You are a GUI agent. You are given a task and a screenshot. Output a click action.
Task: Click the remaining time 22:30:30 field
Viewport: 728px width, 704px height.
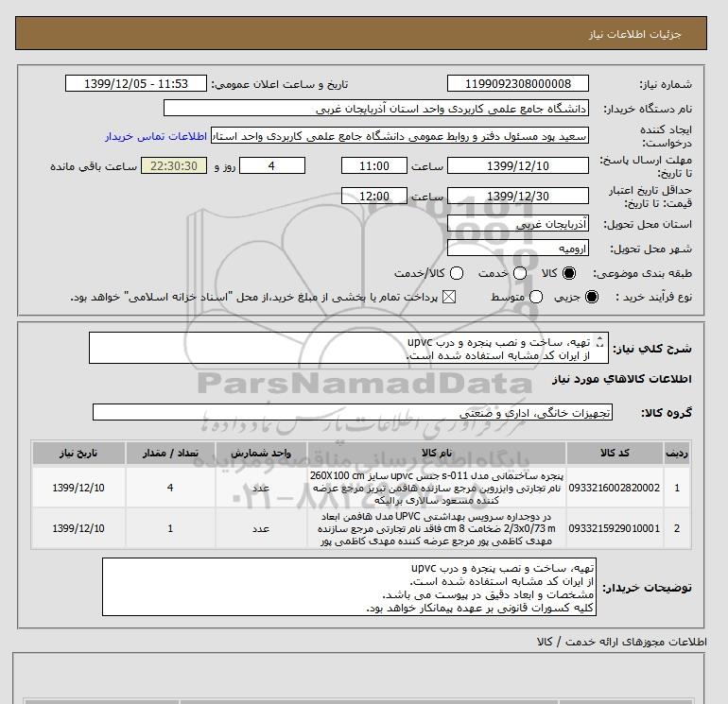[x=174, y=165]
